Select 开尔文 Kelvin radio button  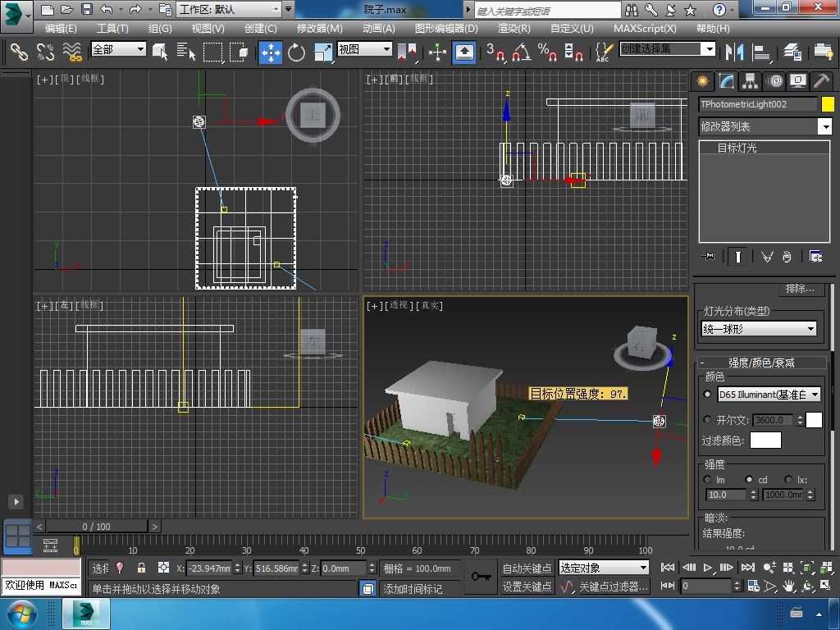(707, 419)
